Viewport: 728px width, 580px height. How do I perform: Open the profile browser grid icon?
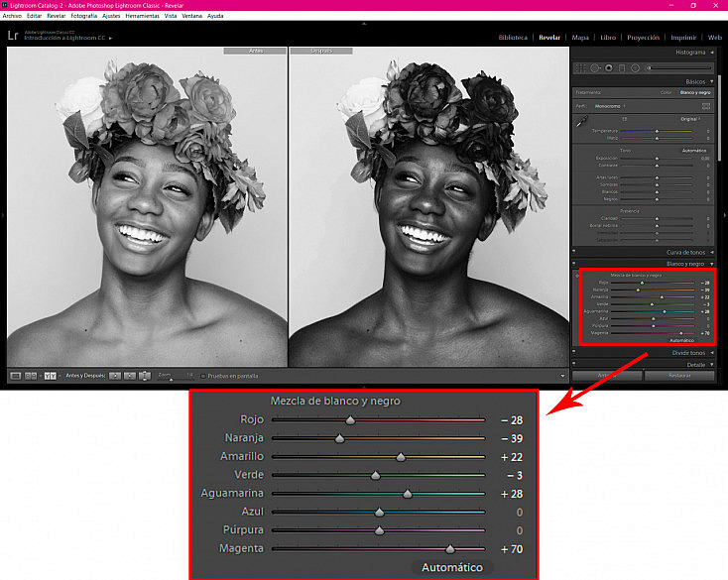point(706,106)
